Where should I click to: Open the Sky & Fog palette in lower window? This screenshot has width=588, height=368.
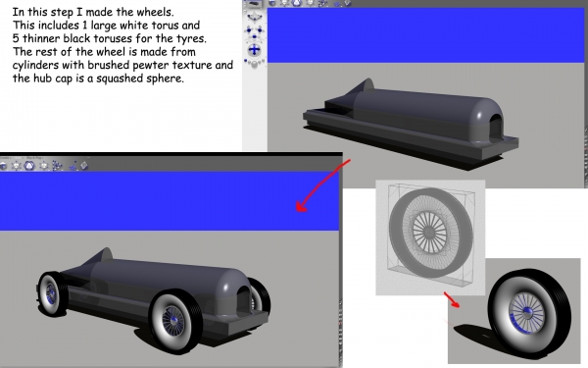(x=34, y=158)
